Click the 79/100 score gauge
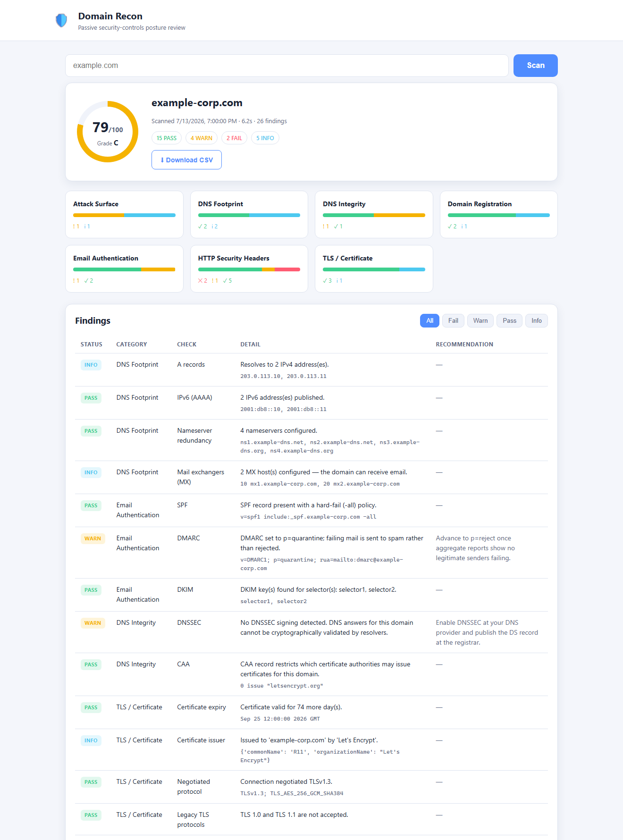 pyautogui.click(x=108, y=132)
